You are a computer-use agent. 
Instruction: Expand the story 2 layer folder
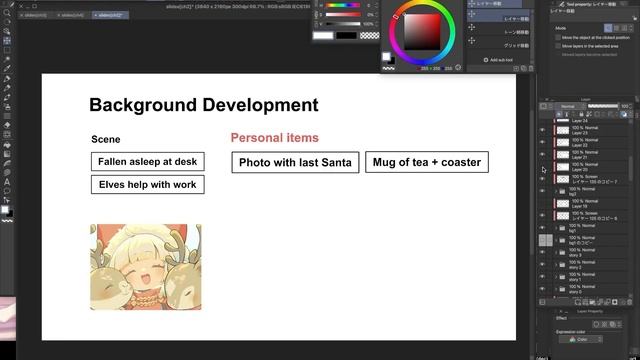tap(556, 265)
